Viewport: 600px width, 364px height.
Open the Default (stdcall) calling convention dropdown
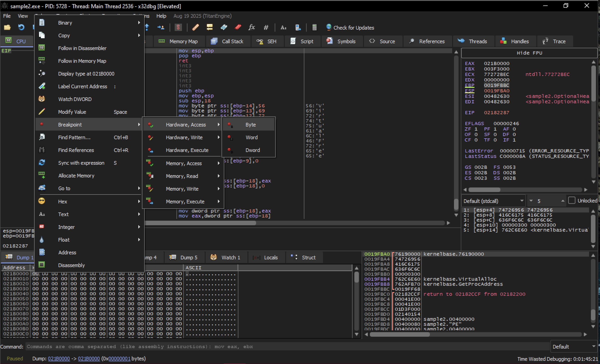[x=493, y=201]
